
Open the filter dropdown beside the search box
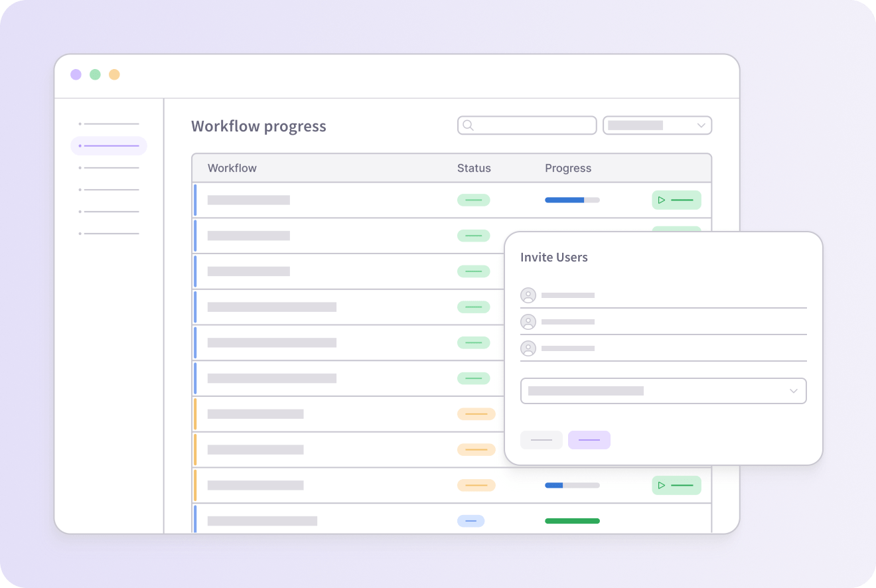(657, 125)
